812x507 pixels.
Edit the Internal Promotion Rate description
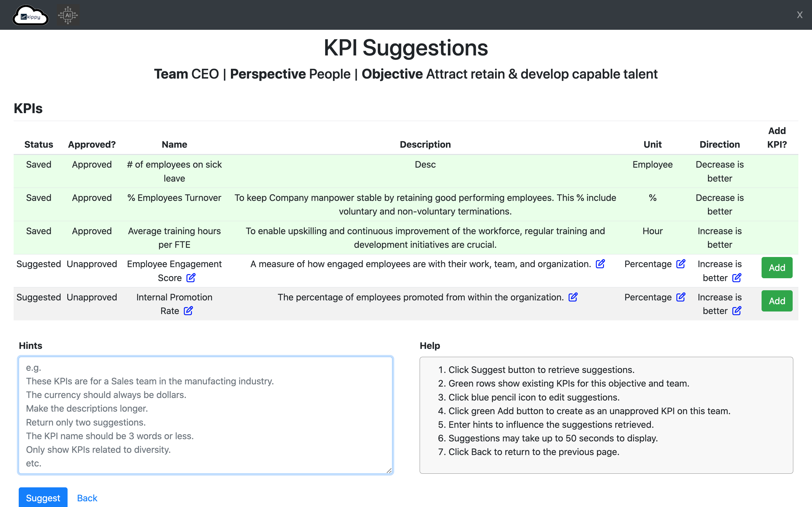(x=573, y=297)
